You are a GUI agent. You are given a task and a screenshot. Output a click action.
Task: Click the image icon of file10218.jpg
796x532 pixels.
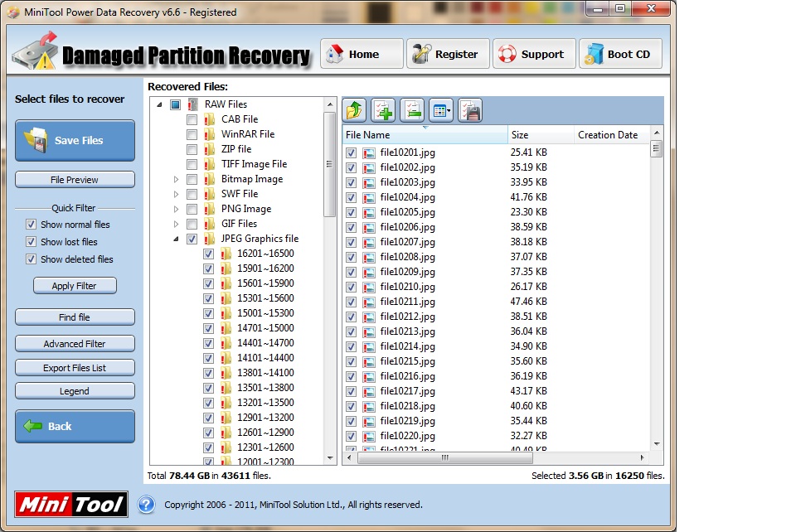369,406
